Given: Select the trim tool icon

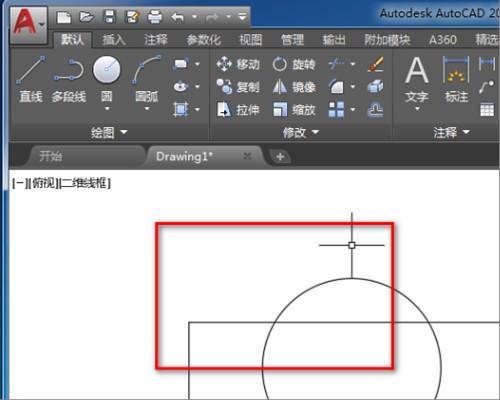Looking at the screenshot, I should [x=336, y=63].
